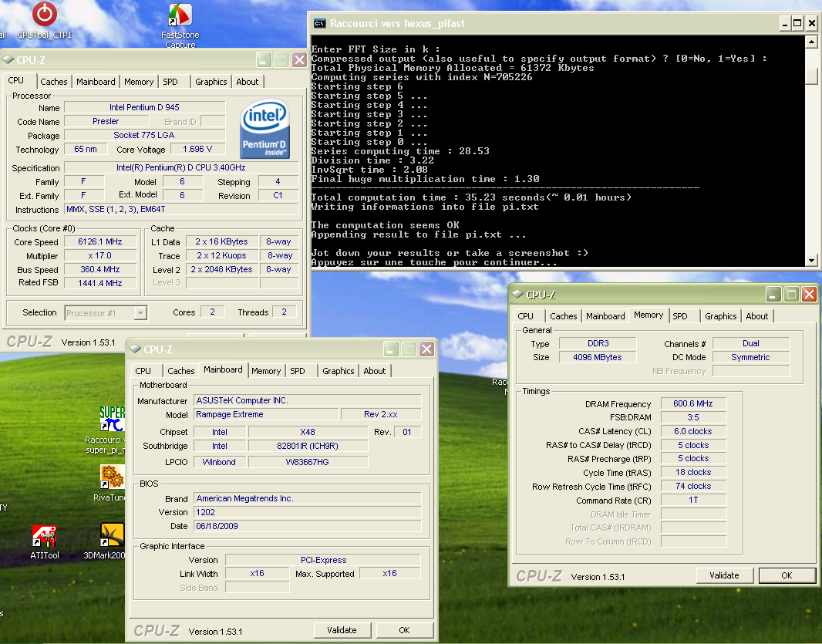The height and width of the screenshot is (644, 822).
Task: Open the Mainboard tab in the CPU window
Action: tap(96, 82)
